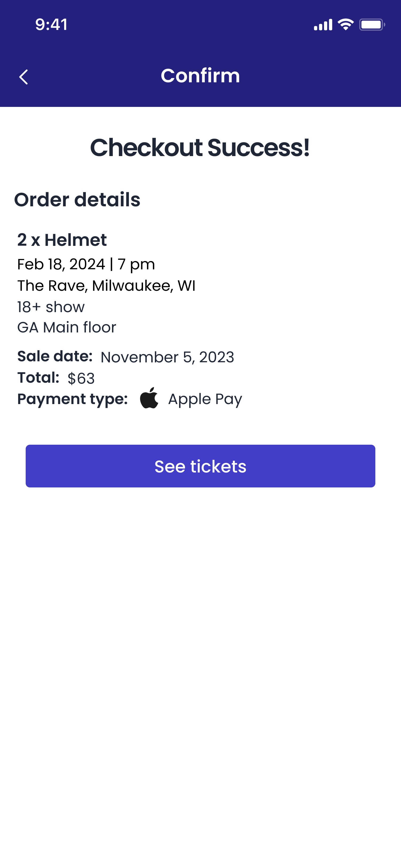
Task: Tap the 9:41 clock in status bar
Action: coord(51,25)
